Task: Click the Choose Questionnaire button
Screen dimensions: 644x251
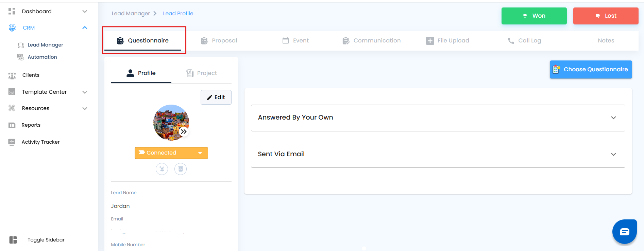Action: 591,70
